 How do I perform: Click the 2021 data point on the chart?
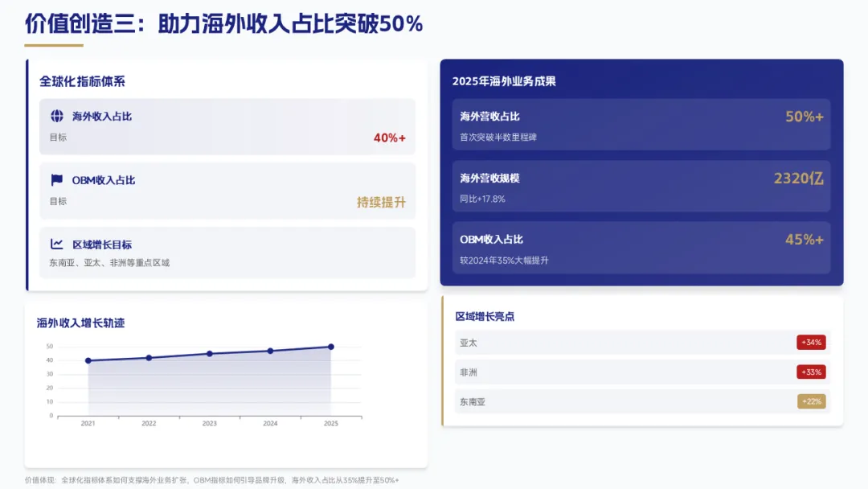(88, 360)
